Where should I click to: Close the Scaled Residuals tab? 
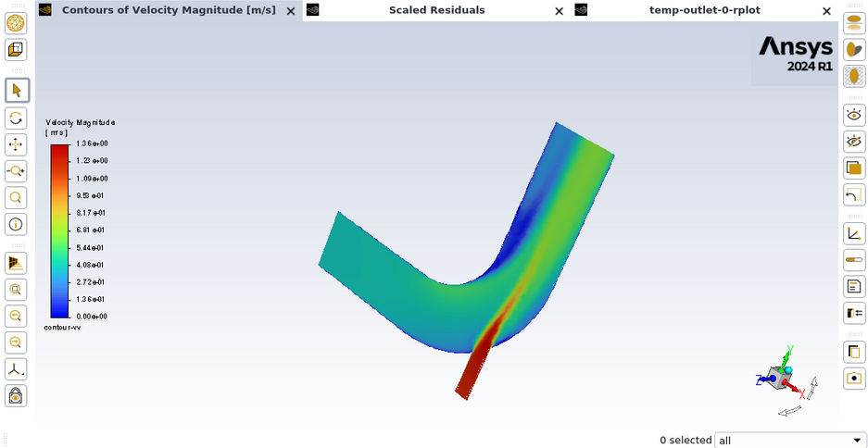pos(559,11)
